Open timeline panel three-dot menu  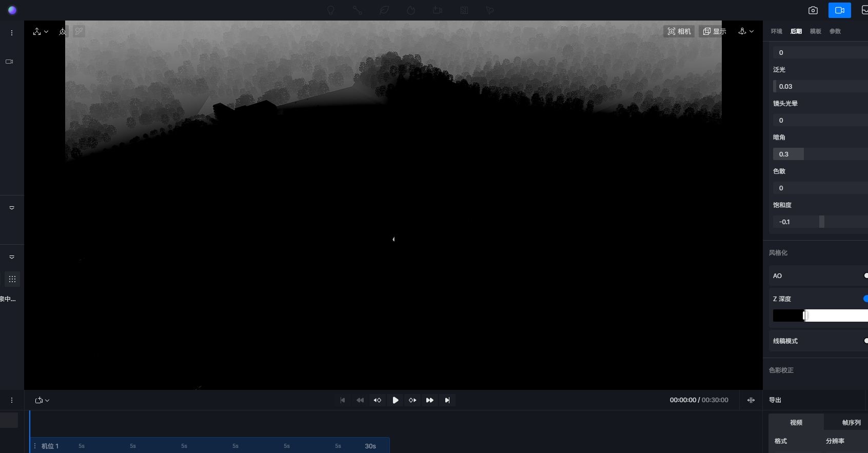[12, 400]
